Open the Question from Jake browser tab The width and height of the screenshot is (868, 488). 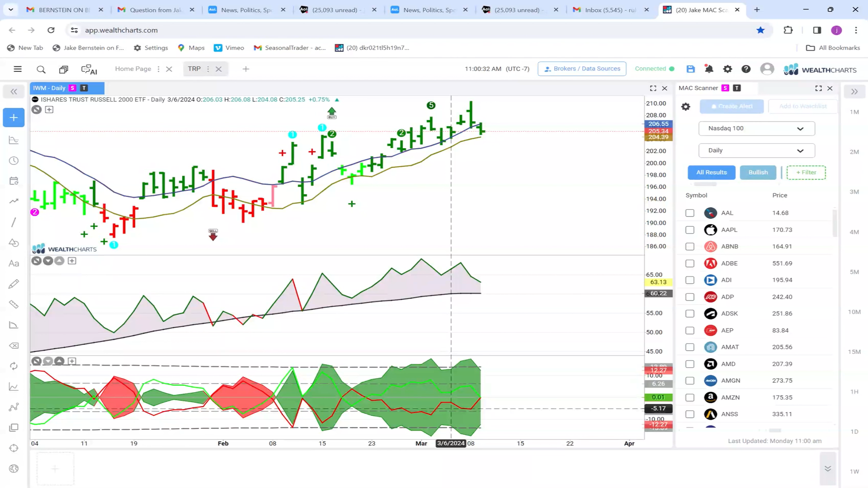click(155, 9)
